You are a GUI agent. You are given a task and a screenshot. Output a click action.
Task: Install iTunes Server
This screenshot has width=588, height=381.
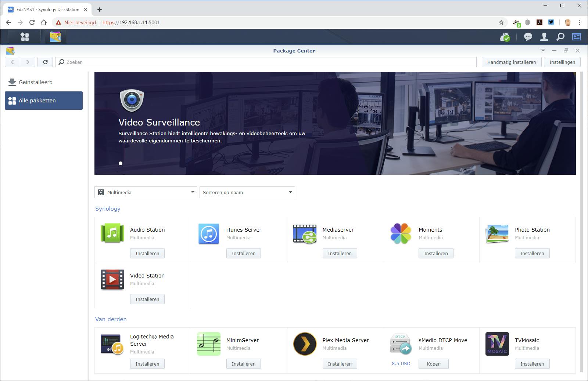(x=244, y=253)
